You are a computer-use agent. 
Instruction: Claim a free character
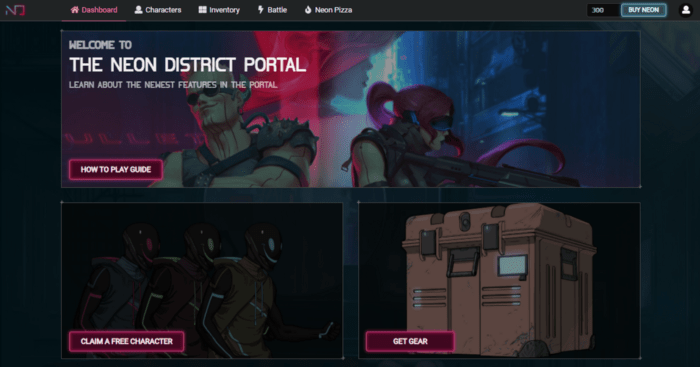pos(126,342)
